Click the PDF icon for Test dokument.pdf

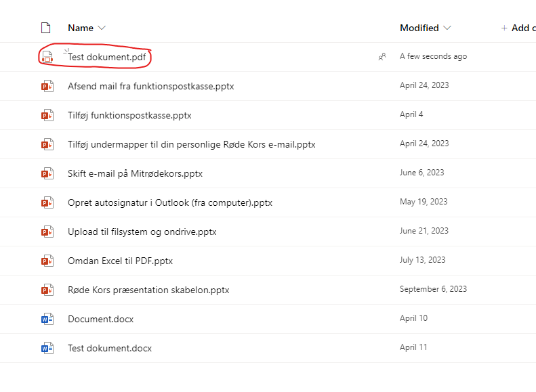coord(47,57)
